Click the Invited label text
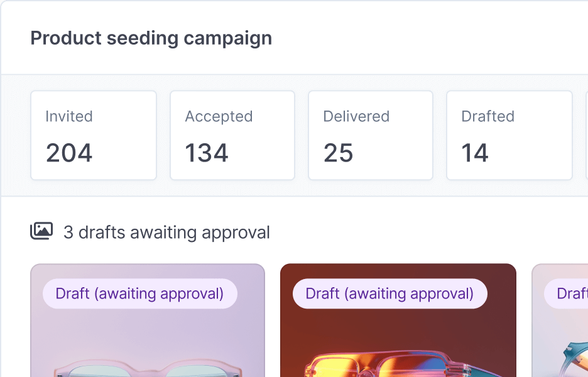The width and height of the screenshot is (588, 377). pyautogui.click(x=69, y=116)
